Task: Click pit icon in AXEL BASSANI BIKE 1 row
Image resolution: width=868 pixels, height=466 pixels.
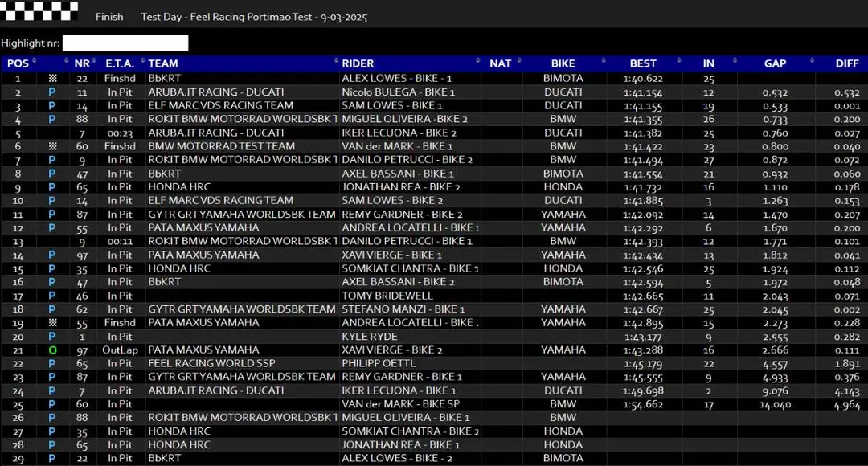Action: click(52, 174)
